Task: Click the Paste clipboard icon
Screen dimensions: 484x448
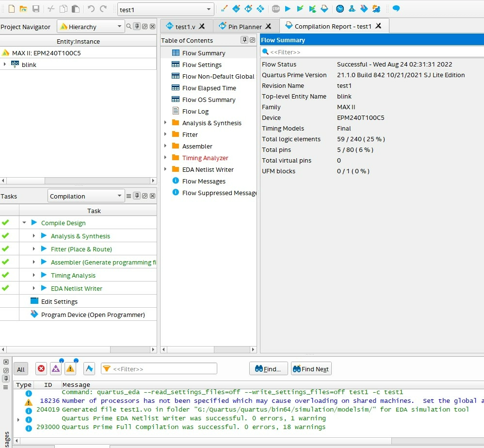Action: point(75,9)
